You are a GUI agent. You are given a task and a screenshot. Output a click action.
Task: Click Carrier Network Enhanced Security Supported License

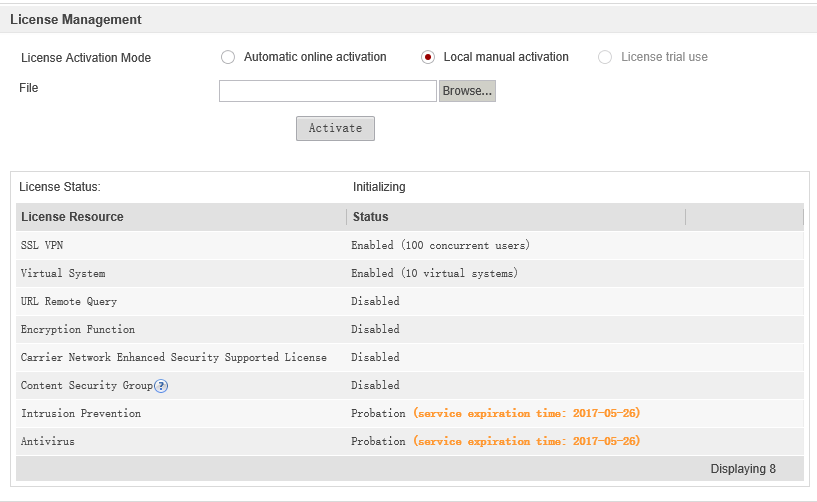174,357
